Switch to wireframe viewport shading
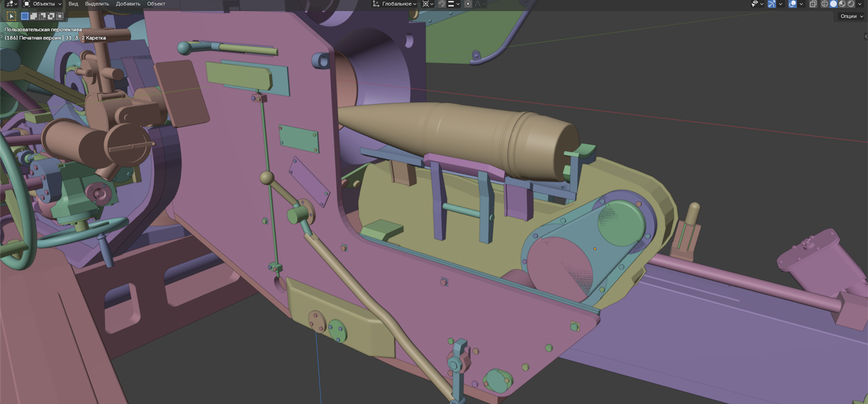Image resolution: width=868 pixels, height=404 pixels. coord(825,4)
